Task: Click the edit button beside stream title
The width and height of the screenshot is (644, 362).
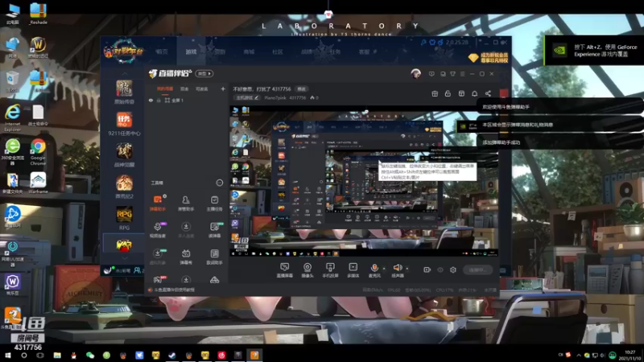Action: [x=302, y=89]
